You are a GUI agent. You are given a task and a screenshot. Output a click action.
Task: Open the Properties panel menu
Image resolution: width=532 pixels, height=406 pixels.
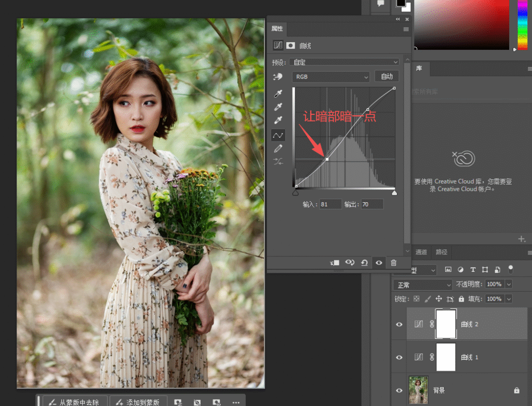(x=406, y=29)
